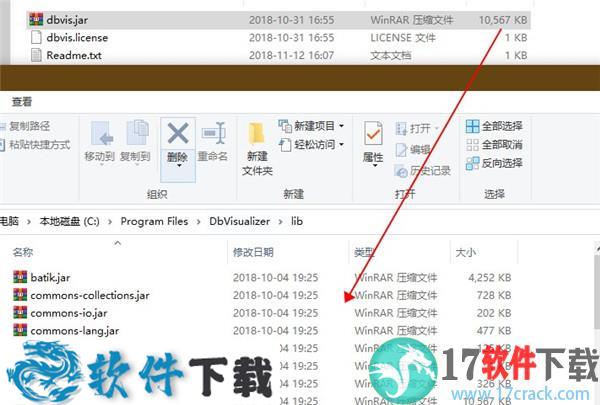Click the commons-io.jar WinRAR icon

[x=20, y=312]
